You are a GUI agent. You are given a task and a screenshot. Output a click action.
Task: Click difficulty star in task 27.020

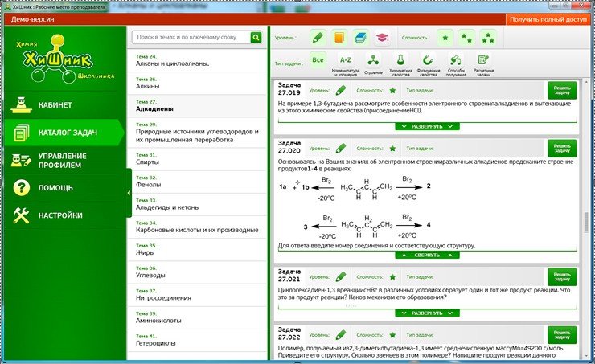pyautogui.click(x=392, y=149)
